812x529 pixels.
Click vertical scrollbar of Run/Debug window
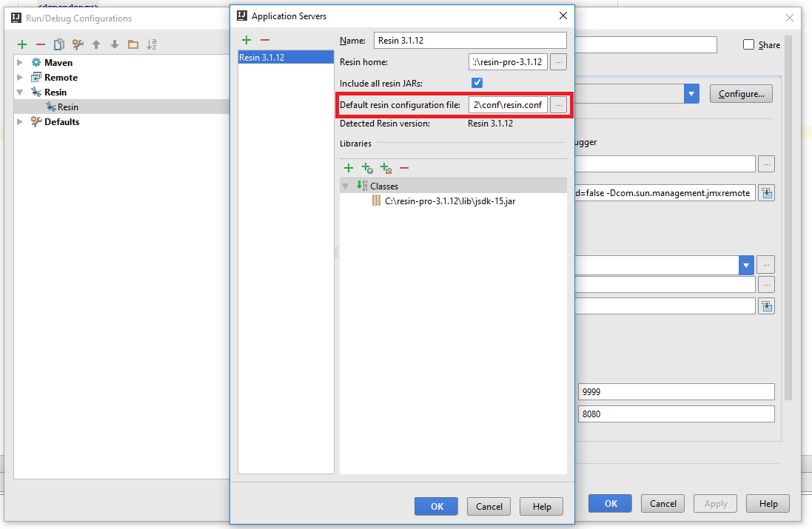[x=788, y=218]
